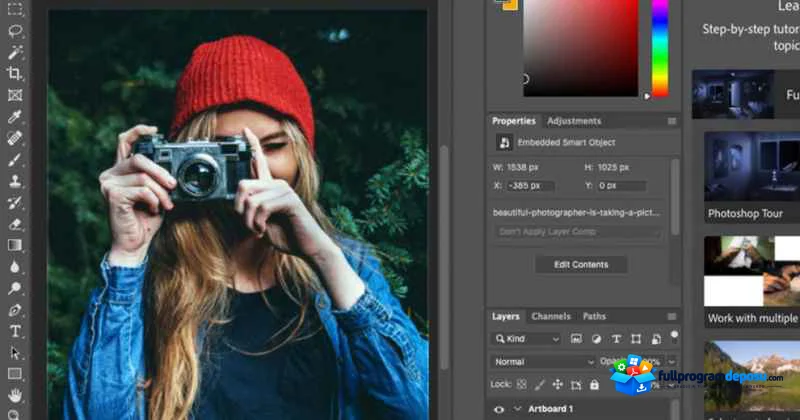Select the Blur tool
Image resolution: width=800 pixels, height=420 pixels.
pos(15,267)
